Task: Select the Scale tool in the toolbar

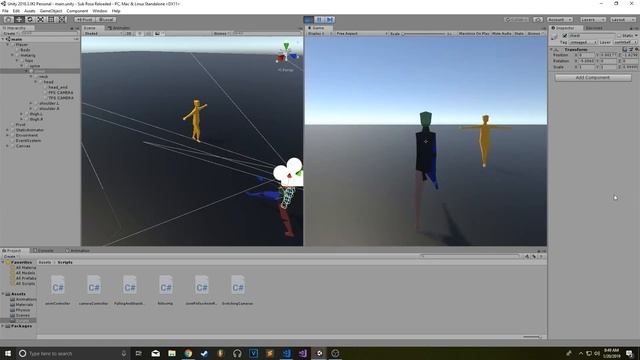Action: point(40,20)
